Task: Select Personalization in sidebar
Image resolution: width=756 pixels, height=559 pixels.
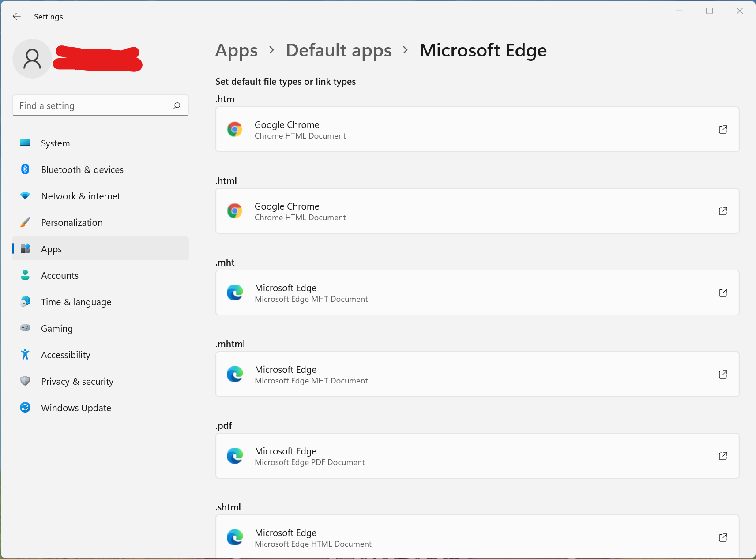Action: click(x=101, y=222)
